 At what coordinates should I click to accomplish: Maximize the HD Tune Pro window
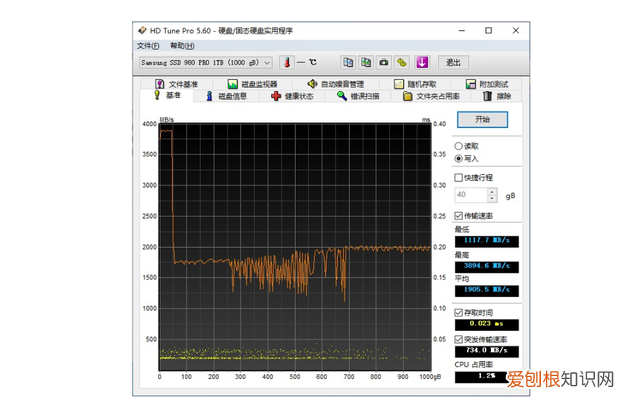coord(489,31)
